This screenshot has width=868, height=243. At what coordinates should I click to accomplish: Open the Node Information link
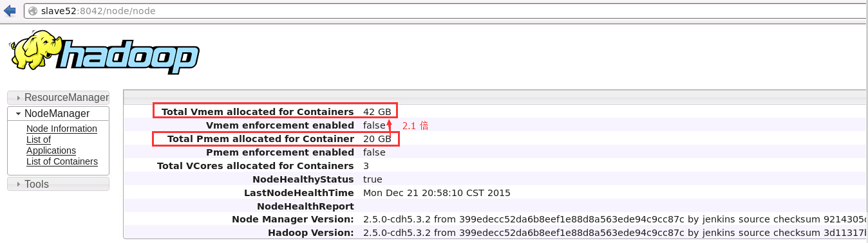pyautogui.click(x=62, y=129)
